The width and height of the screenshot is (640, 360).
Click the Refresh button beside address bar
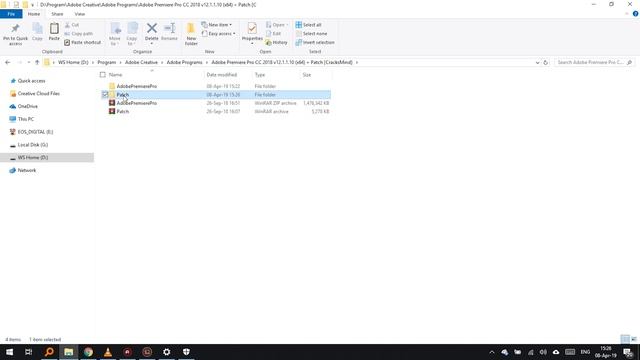pos(545,62)
